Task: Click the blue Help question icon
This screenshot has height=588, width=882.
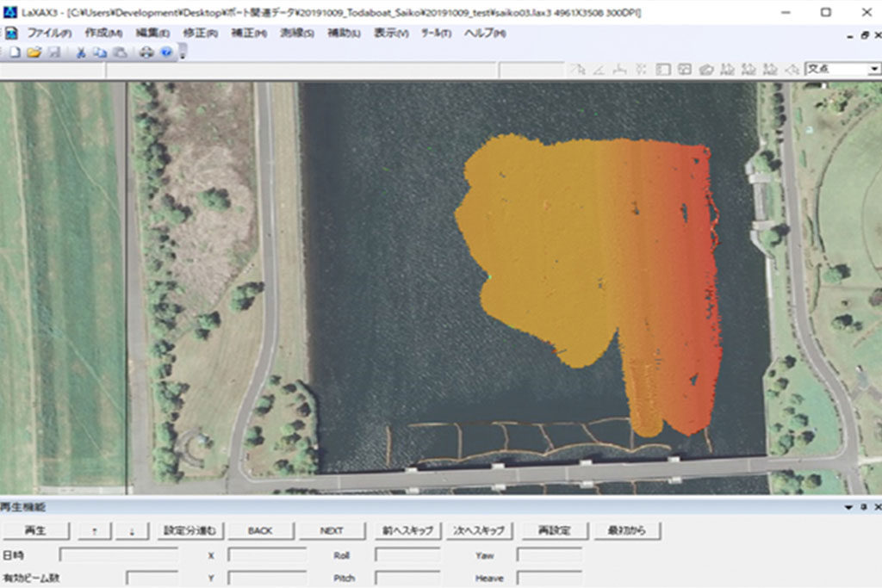Action: click(x=165, y=53)
